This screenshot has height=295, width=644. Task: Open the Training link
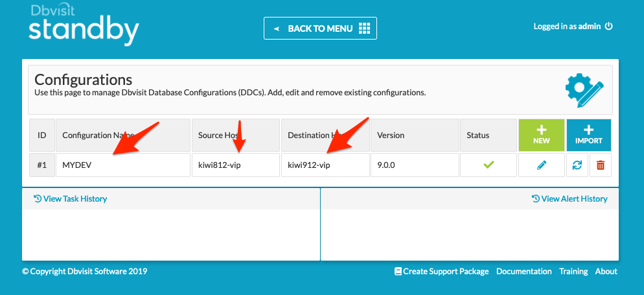coord(573,271)
